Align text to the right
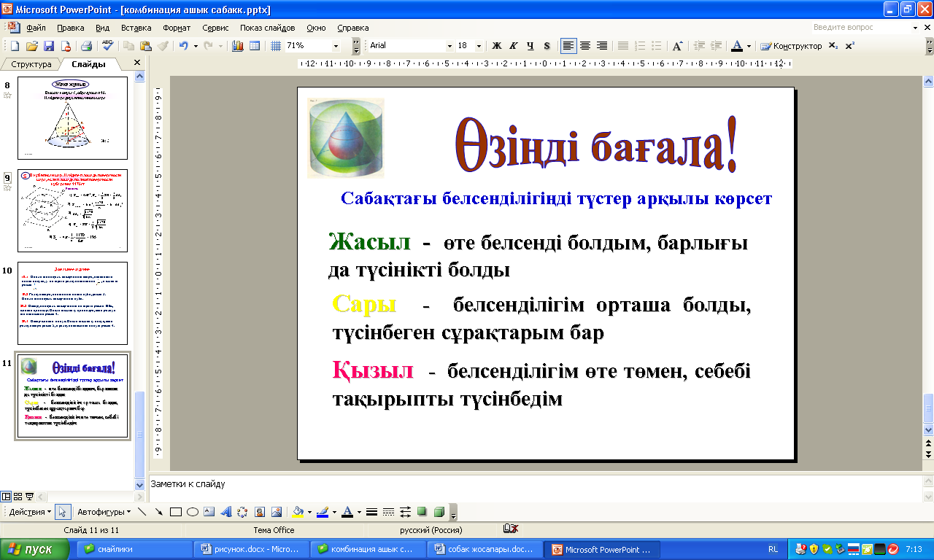This screenshot has height=560, width=934. click(602, 46)
